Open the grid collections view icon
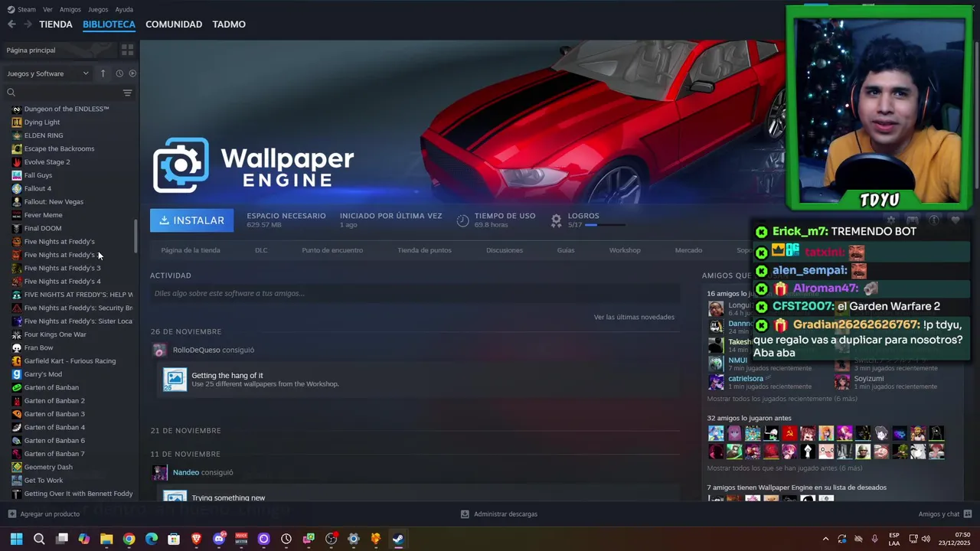Screen dimensions: 980x551 pos(127,50)
